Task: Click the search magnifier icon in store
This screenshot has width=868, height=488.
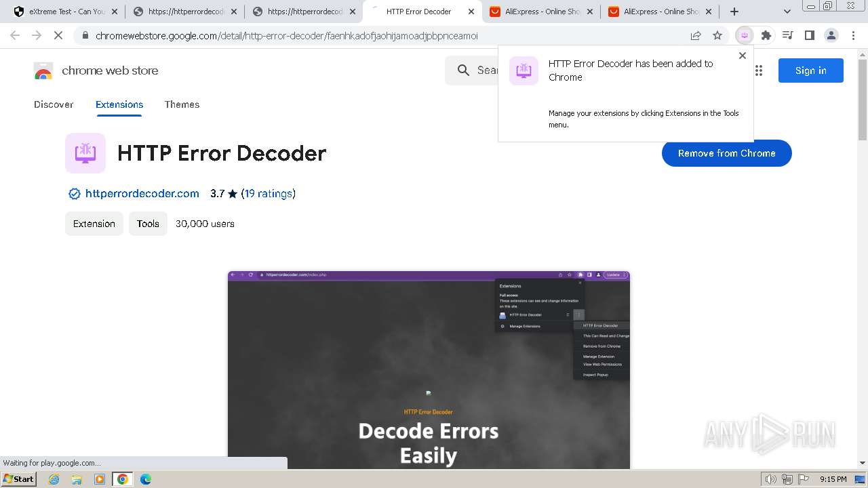Action: pyautogui.click(x=464, y=70)
